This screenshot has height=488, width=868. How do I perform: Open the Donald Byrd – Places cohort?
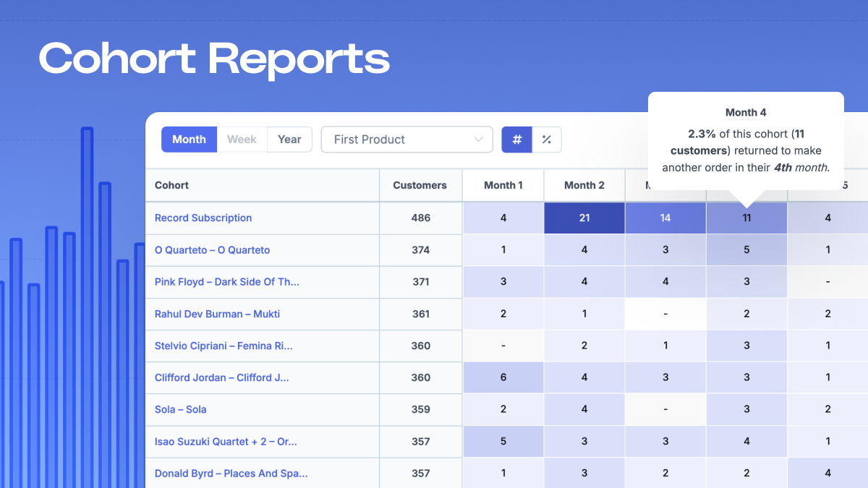tap(230, 473)
